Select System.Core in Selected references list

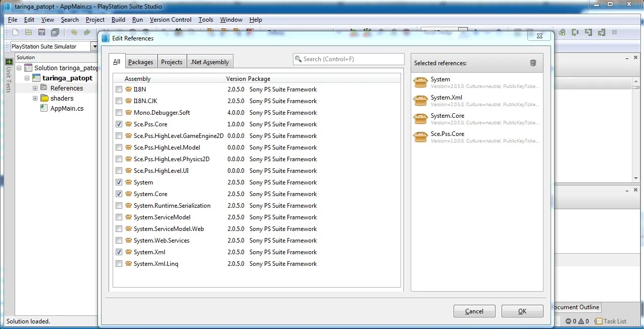coord(477,119)
